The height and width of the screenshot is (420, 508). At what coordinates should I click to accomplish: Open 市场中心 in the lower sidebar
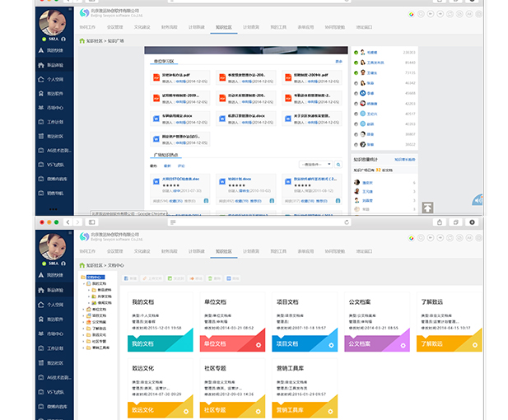[54, 333]
